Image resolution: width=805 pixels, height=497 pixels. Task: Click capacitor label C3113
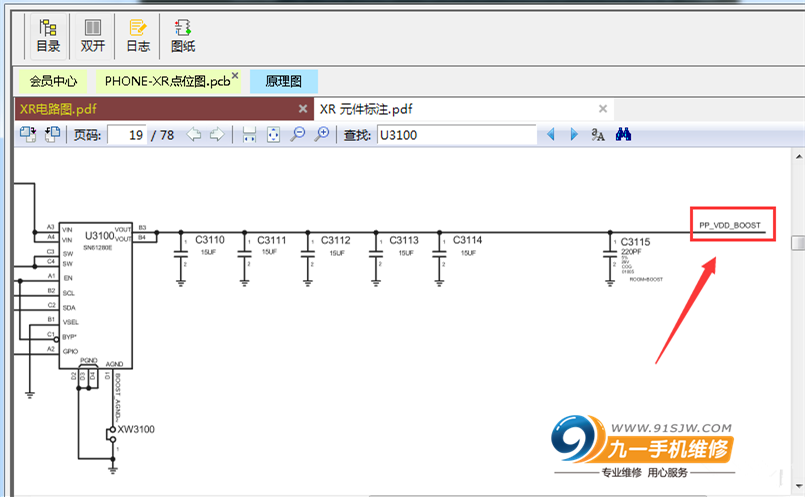click(404, 240)
